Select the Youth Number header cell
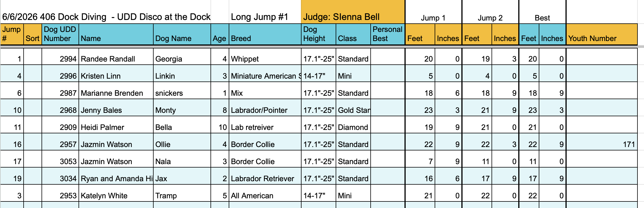This screenshot has height=208, width=644. click(x=602, y=34)
